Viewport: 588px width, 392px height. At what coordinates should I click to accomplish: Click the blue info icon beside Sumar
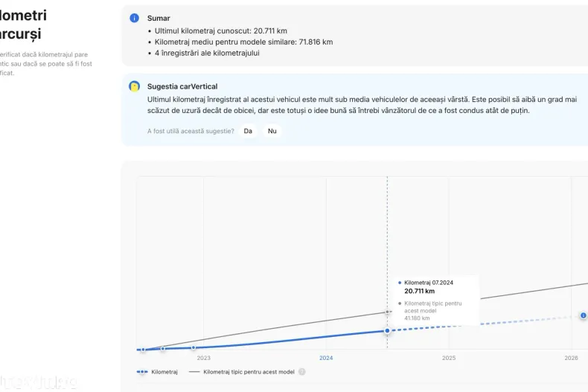tap(134, 18)
